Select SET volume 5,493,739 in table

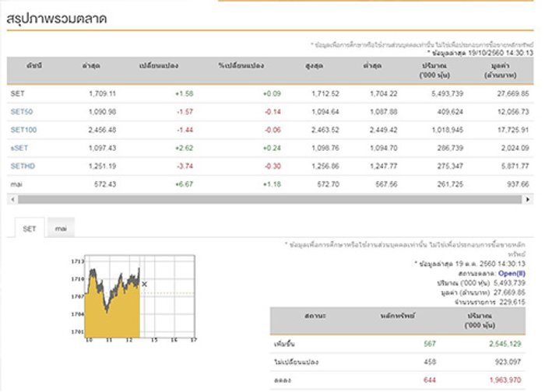pos(448,94)
